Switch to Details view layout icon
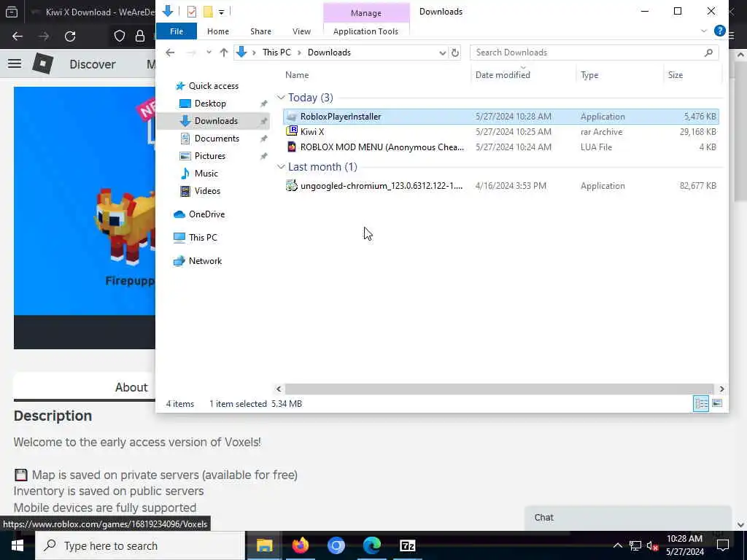 click(x=701, y=403)
